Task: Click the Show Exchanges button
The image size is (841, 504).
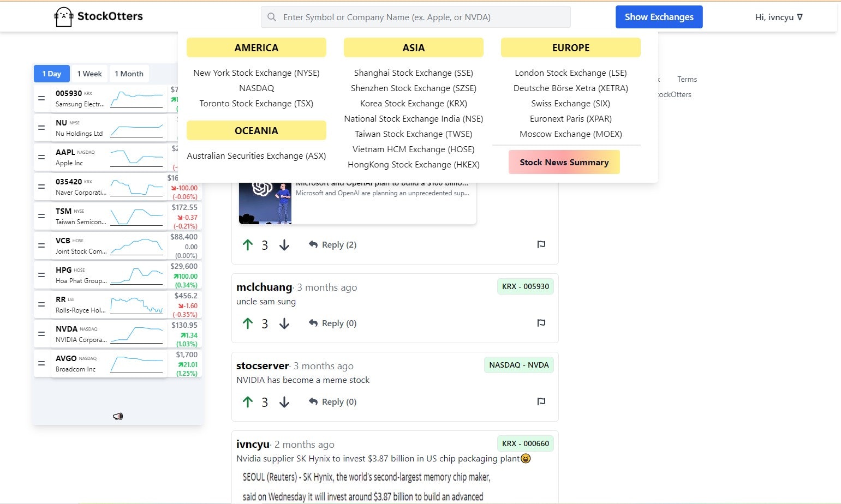Action: click(659, 17)
